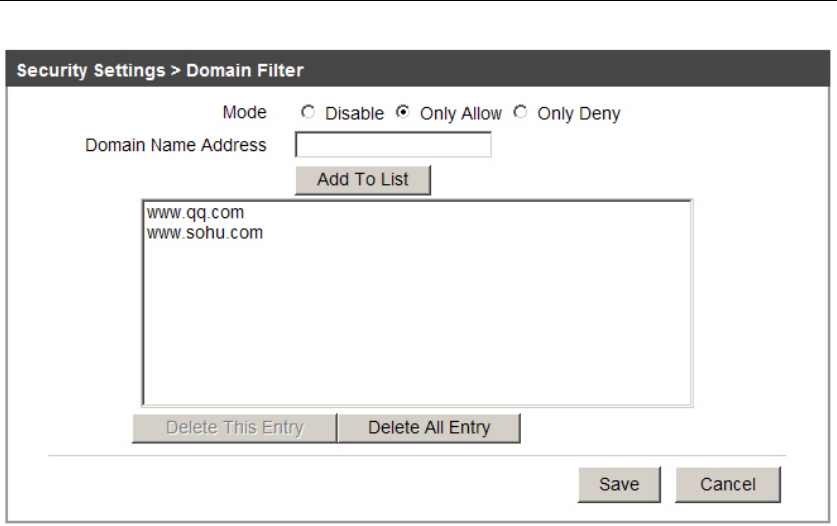Viewport: 837px width, 526px height.
Task: Click the "Domain Filter" breadcrumb title
Action: coord(245,71)
